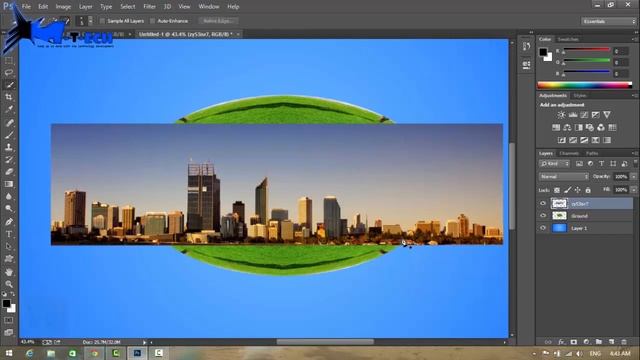The height and width of the screenshot is (360, 640).
Task: Add a Brightness/Contrast adjustment
Action: click(562, 115)
